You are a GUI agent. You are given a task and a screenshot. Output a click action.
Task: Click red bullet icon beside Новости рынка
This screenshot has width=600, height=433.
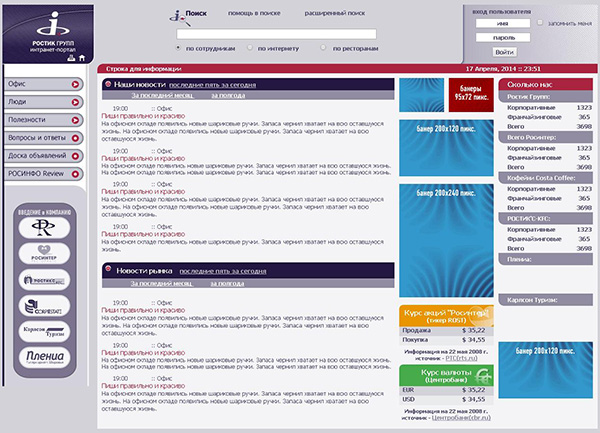point(108,269)
